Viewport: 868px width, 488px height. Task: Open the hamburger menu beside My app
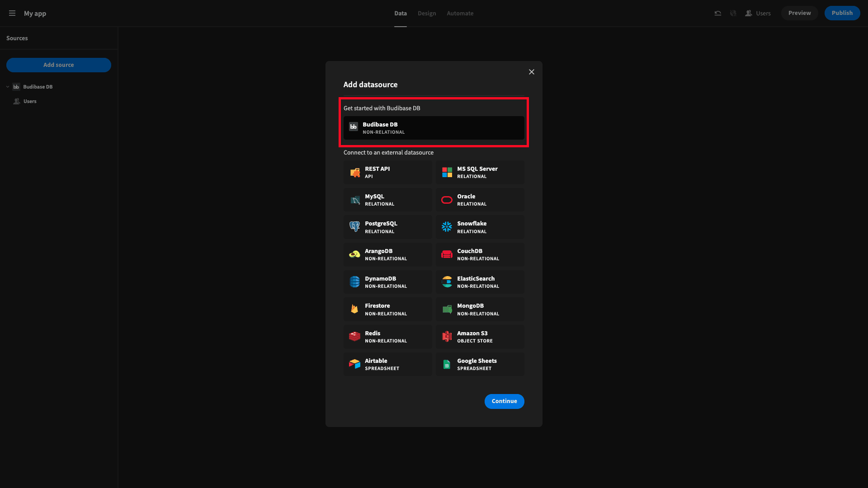pyautogui.click(x=12, y=13)
